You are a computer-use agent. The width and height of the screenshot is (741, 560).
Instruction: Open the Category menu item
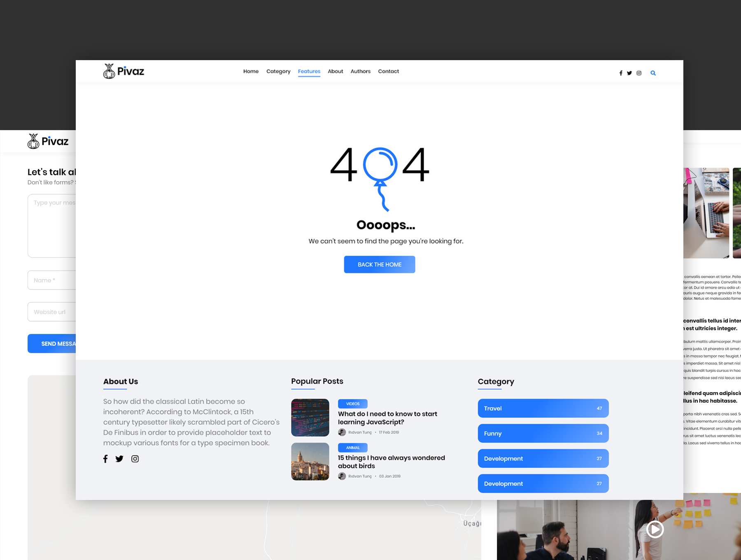point(278,71)
